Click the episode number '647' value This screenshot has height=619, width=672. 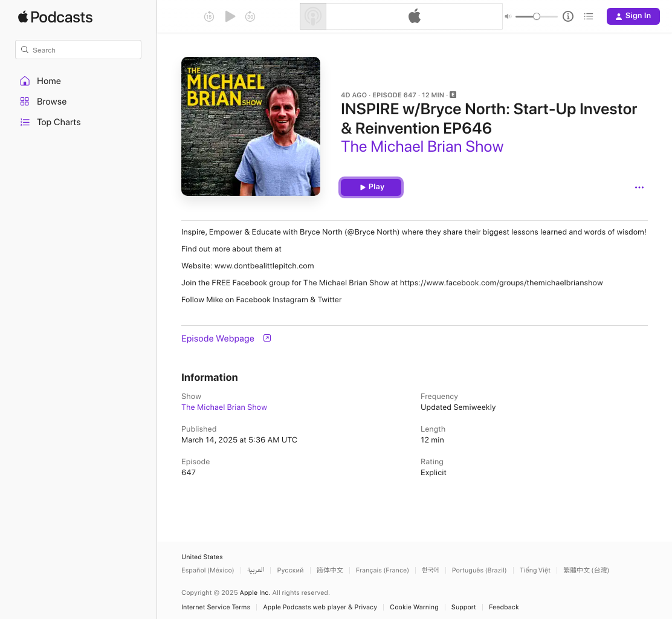(189, 472)
